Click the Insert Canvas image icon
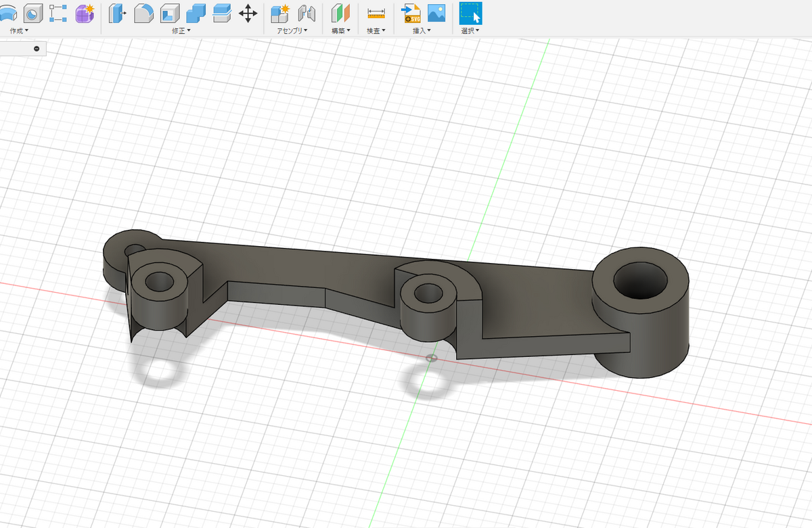 (436, 13)
